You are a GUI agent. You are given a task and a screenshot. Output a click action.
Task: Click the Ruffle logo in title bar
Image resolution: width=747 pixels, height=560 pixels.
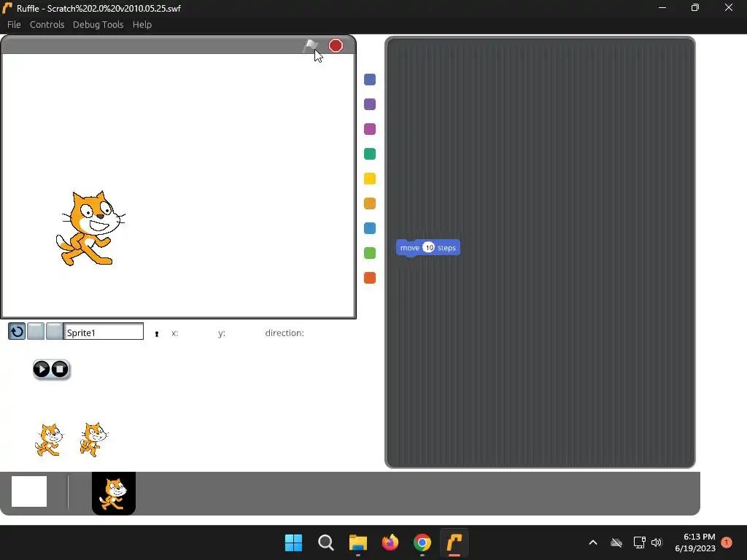tap(7, 8)
